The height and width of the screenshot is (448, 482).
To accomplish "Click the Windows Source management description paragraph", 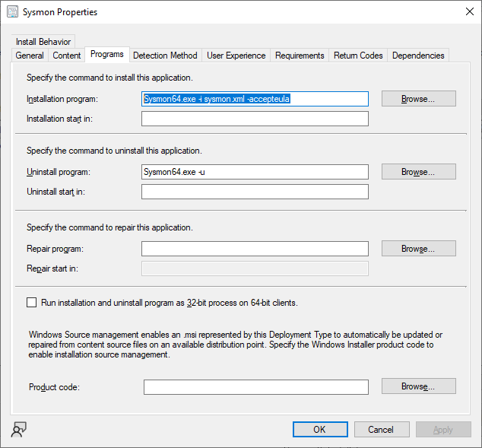I will click(236, 345).
